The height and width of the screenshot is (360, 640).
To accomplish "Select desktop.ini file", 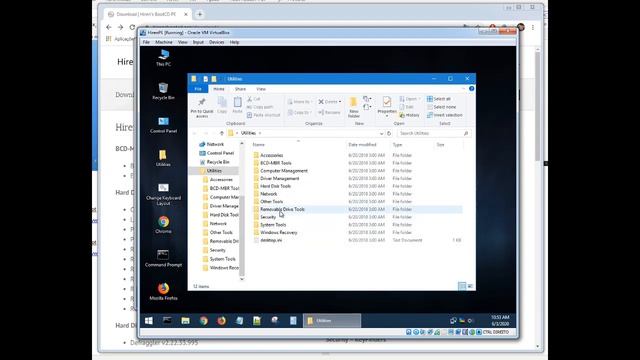I will 271,240.
